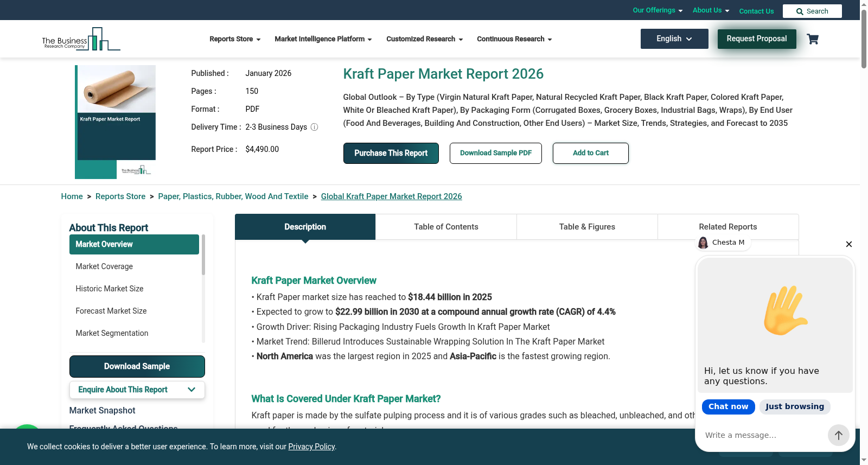Expand the Continuous Research menu
This screenshot has height=465, width=868.
click(x=514, y=39)
